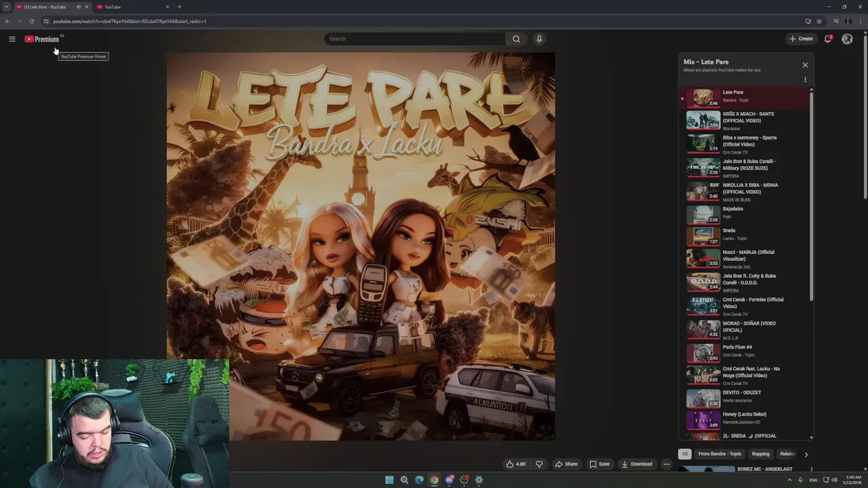Save the video to a playlist

pos(599,464)
